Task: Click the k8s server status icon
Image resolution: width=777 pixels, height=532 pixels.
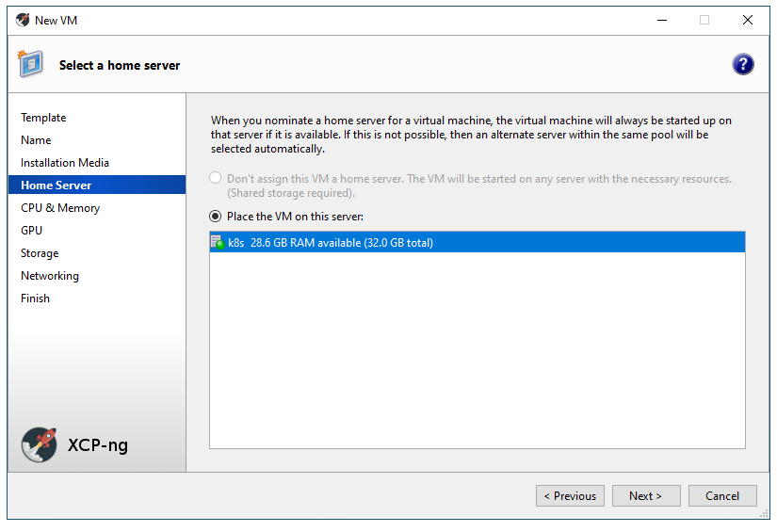Action: (217, 243)
